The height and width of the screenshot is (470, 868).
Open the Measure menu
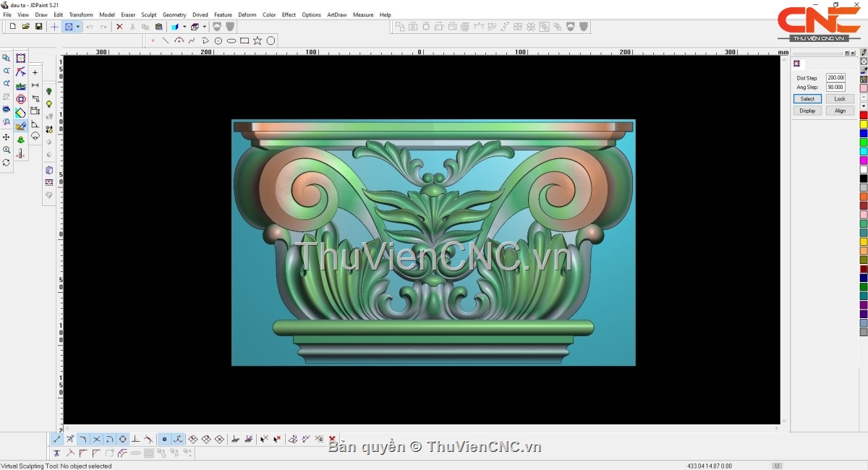pyautogui.click(x=363, y=14)
